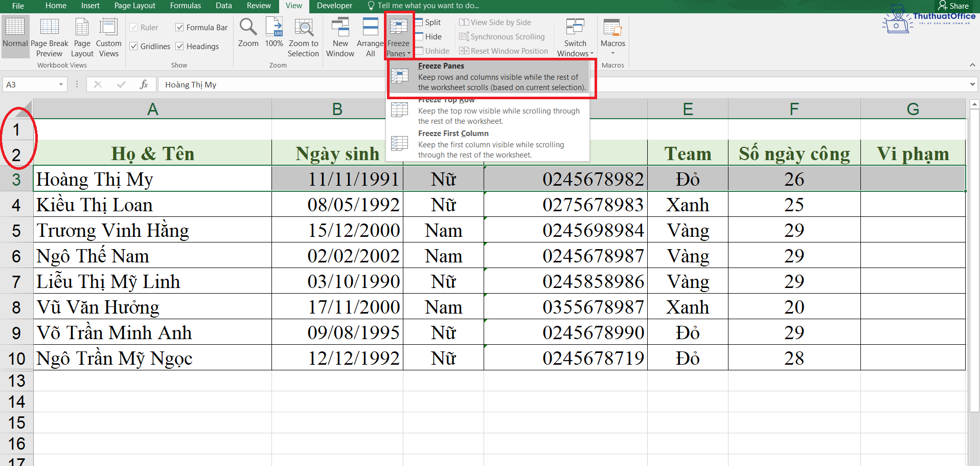
Task: Toggle the Gridlines checkbox
Action: click(x=133, y=46)
